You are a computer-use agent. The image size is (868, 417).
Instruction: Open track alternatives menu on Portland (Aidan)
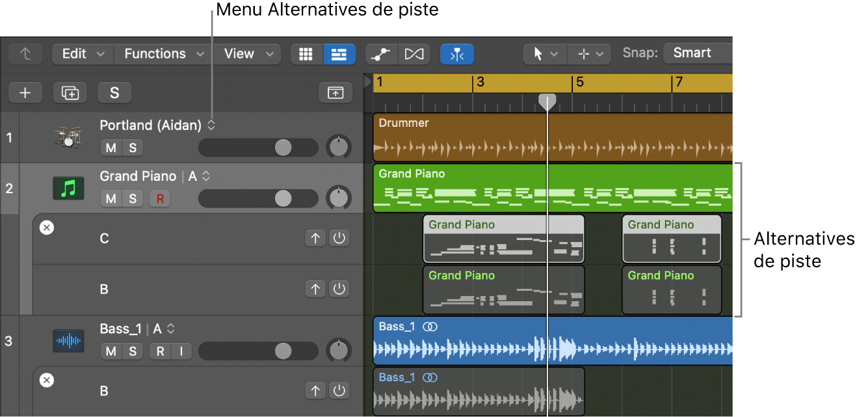point(211,126)
